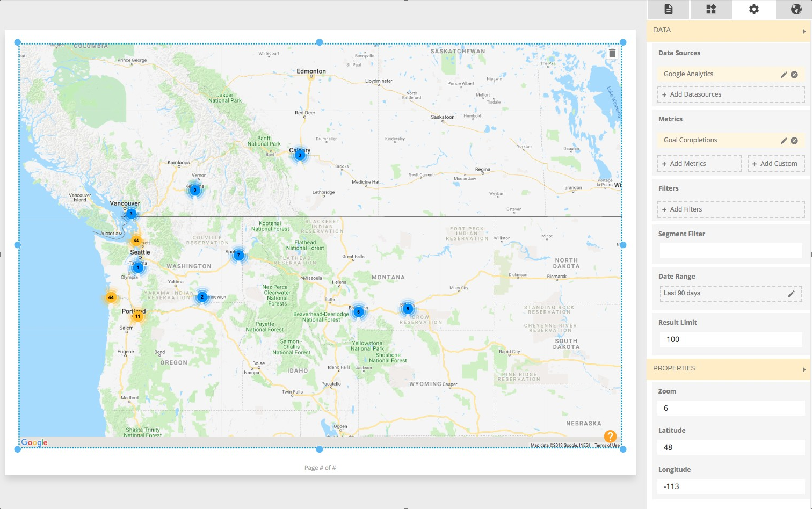Click the top-left corner handle of map
Screen dimensions: 812x509
point(18,42)
